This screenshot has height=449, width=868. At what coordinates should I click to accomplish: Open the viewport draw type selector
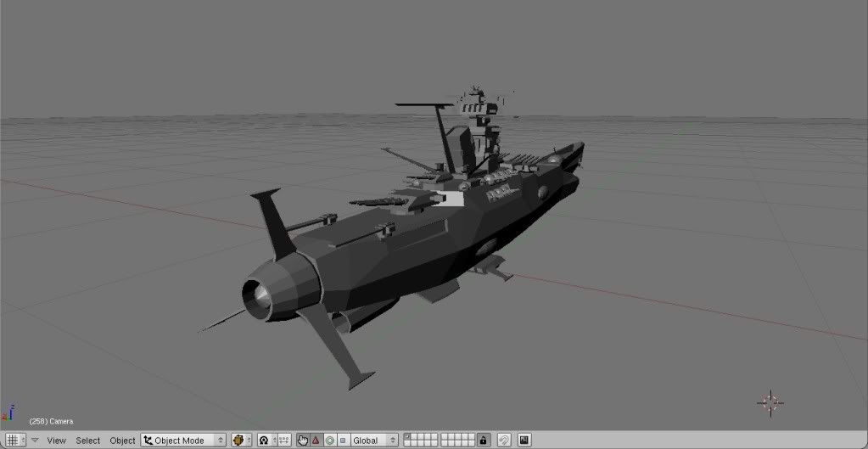[241, 441]
